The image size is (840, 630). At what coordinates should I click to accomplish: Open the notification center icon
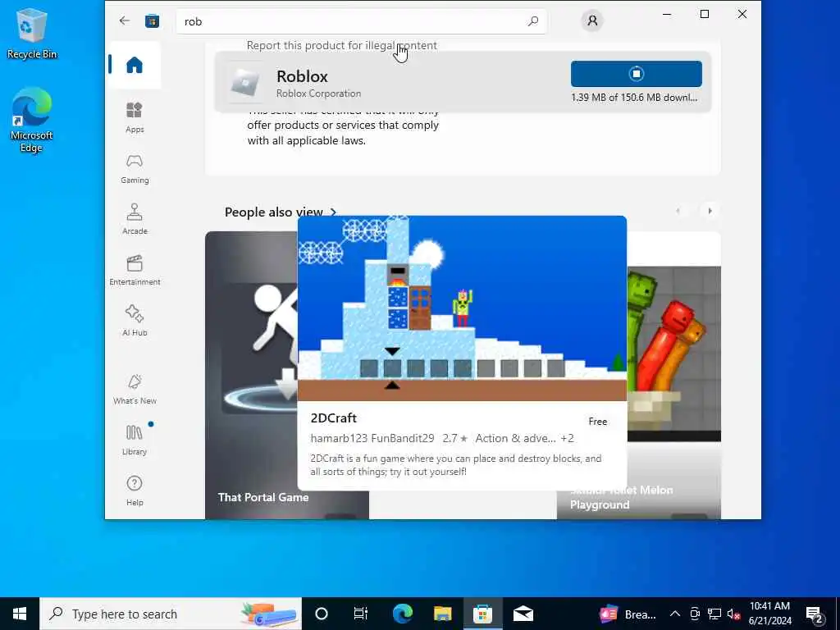click(815, 614)
